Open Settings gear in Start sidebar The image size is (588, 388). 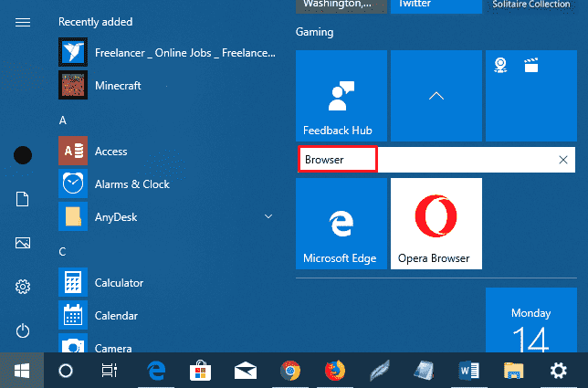(x=23, y=287)
